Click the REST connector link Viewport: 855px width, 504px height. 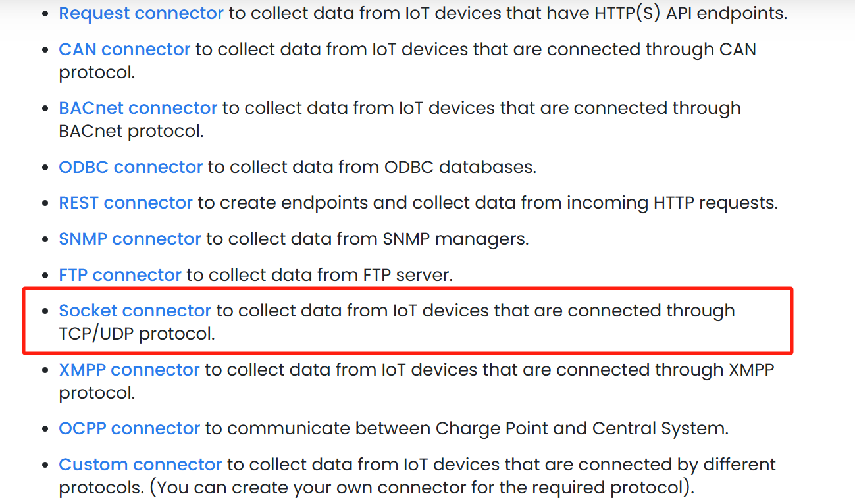[x=126, y=203]
